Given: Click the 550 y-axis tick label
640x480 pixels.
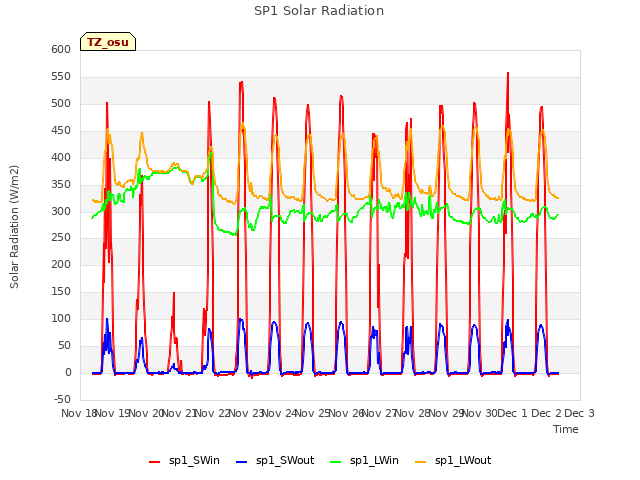Looking at the screenshot, I should point(61,76).
